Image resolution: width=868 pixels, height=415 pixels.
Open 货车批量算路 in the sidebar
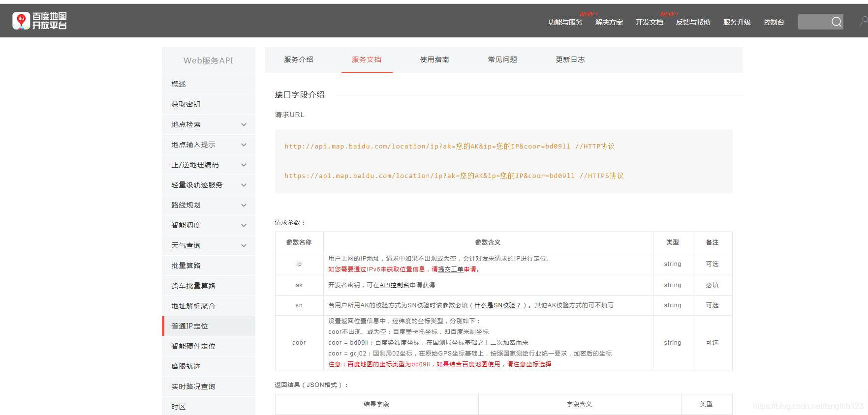click(x=209, y=286)
